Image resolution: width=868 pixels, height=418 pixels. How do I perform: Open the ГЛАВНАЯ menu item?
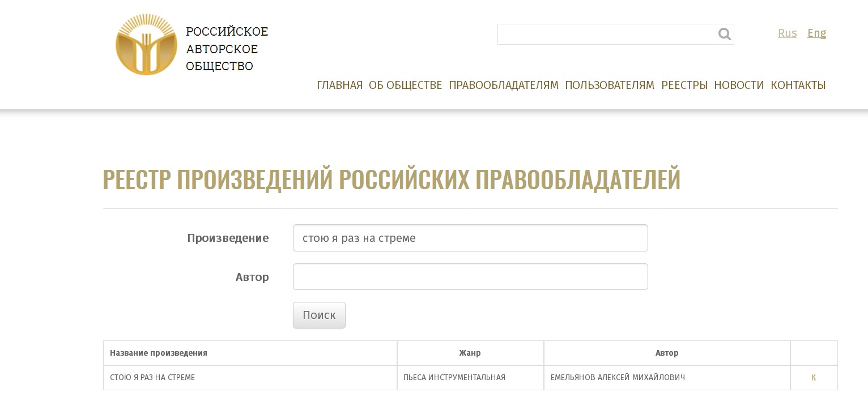[x=339, y=85]
